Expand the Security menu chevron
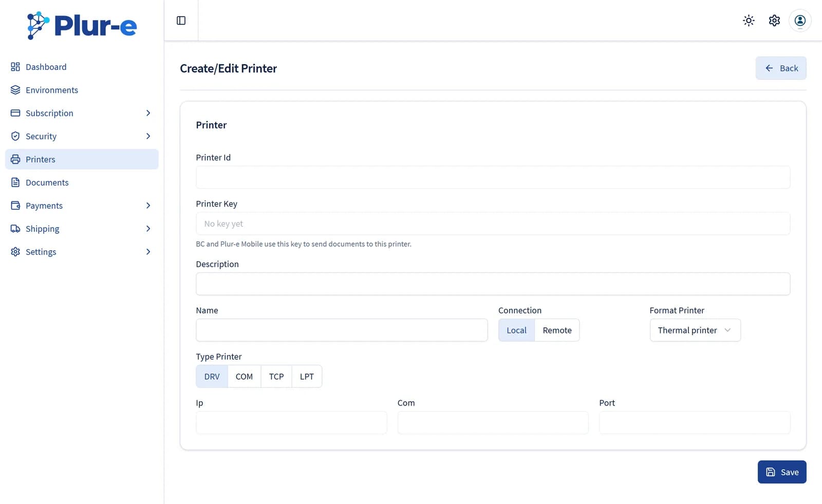Screen dimensions: 822x504 coord(148,136)
